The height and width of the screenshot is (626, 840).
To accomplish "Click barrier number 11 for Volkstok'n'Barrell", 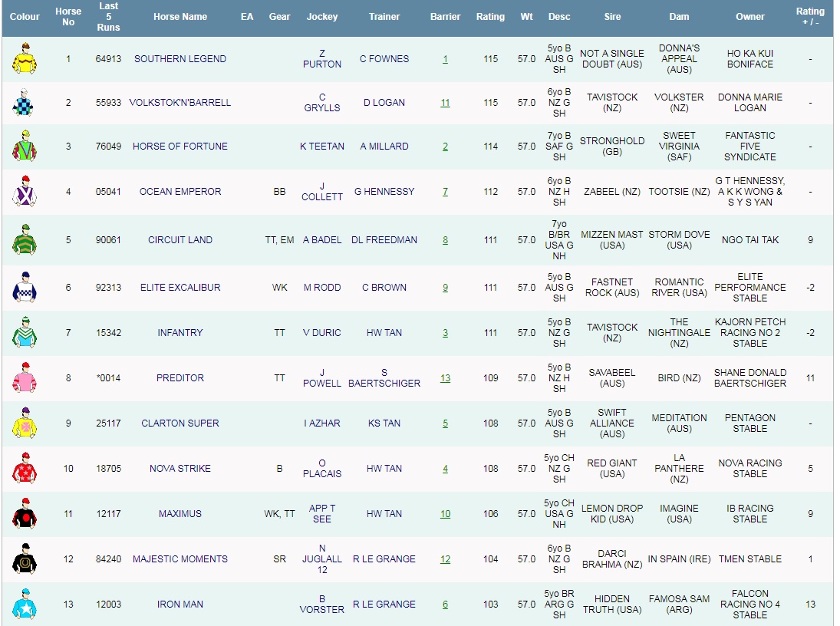I will click(x=445, y=103).
